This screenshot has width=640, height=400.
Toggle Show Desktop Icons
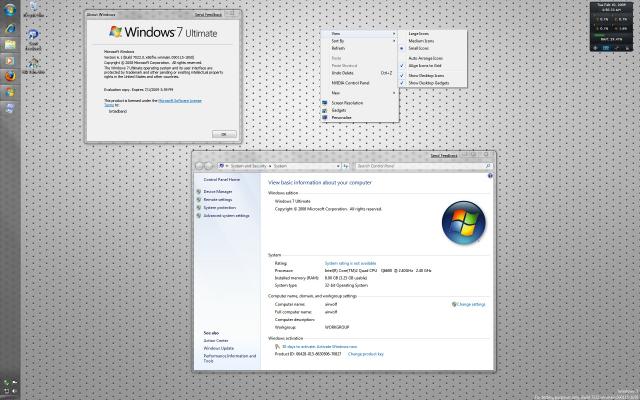click(x=426, y=76)
